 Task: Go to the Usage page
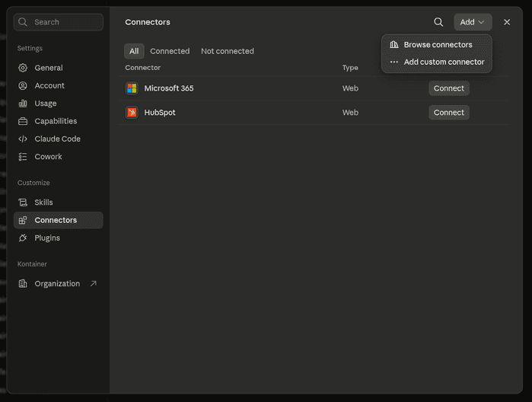(x=59, y=104)
